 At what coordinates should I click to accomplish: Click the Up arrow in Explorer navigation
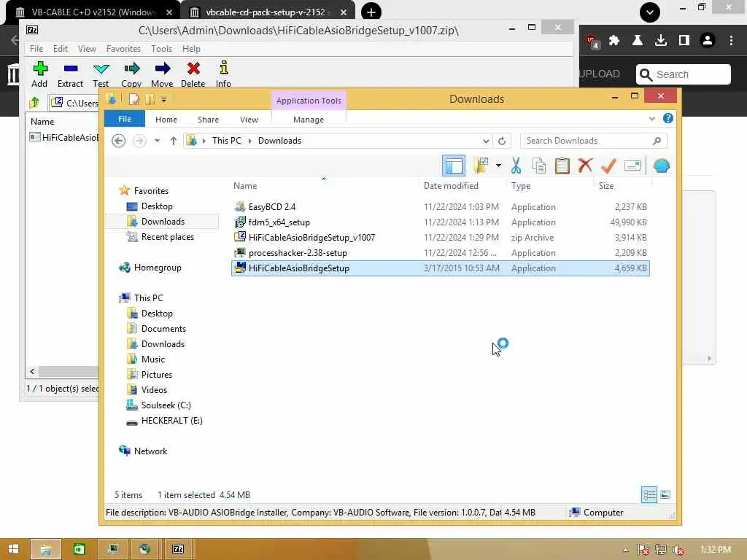174,141
